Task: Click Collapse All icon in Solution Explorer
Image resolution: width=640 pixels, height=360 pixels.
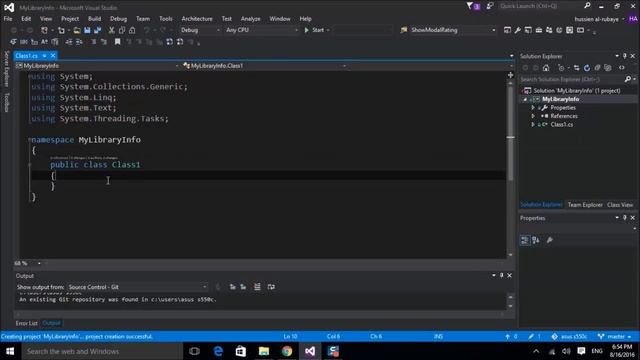Action: 598,68
